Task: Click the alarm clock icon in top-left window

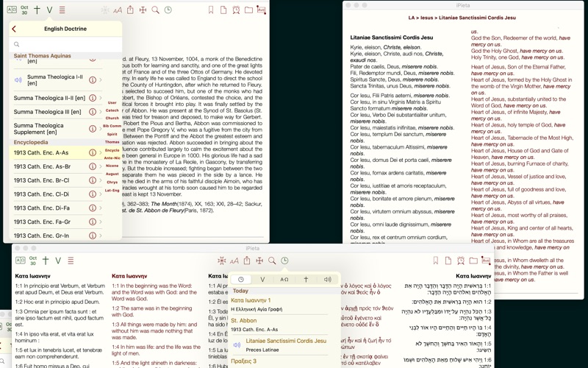Action: click(x=236, y=10)
